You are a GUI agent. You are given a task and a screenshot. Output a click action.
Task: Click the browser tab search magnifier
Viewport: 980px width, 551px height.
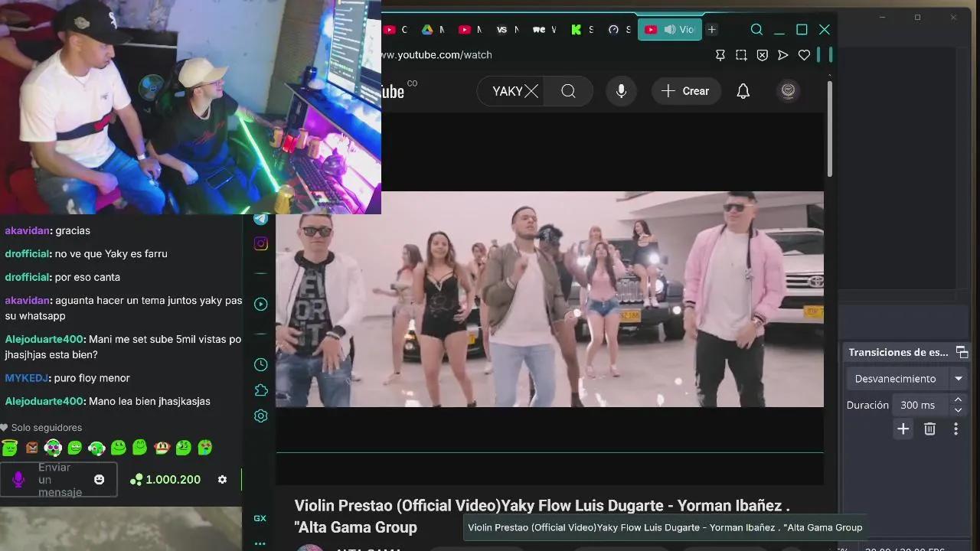756,29
